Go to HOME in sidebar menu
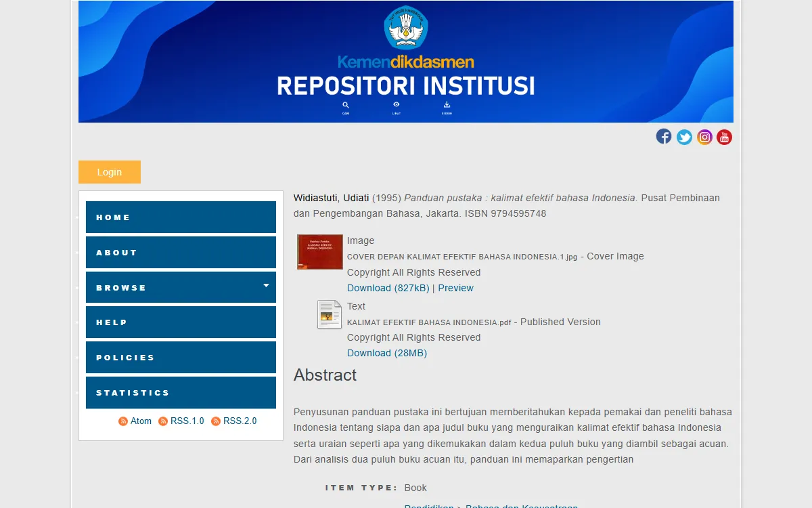This screenshot has width=812, height=508. pyautogui.click(x=181, y=217)
